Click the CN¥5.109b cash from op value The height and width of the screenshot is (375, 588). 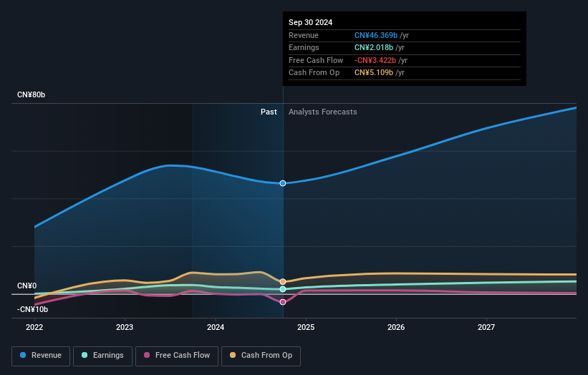click(374, 73)
